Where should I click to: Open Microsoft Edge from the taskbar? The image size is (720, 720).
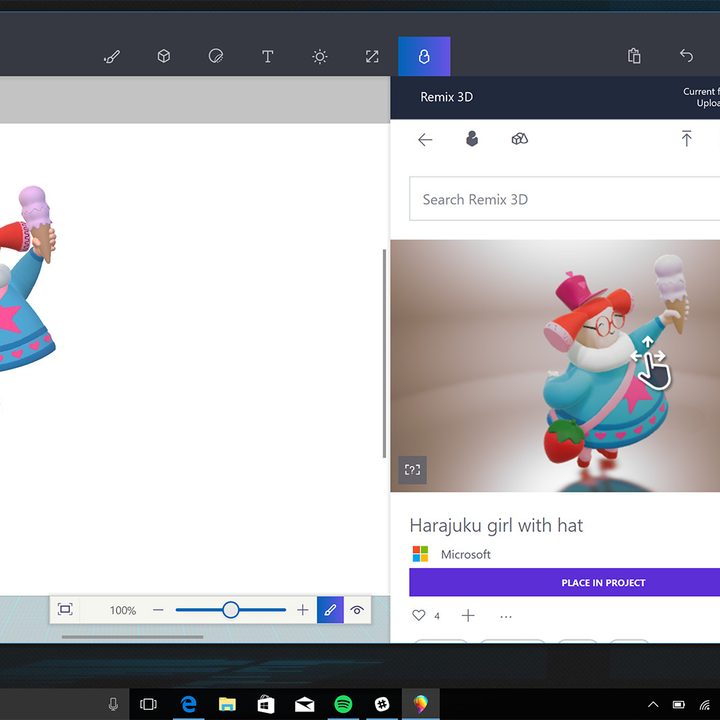[x=188, y=703]
